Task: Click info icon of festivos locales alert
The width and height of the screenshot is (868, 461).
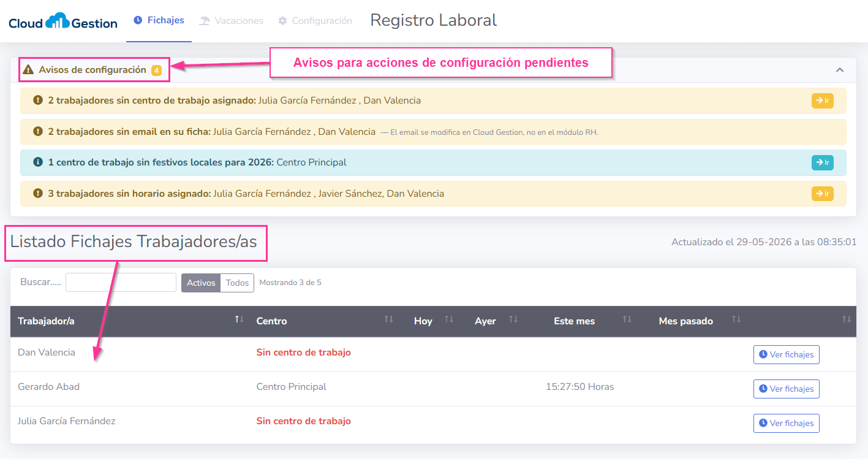Action: point(38,162)
